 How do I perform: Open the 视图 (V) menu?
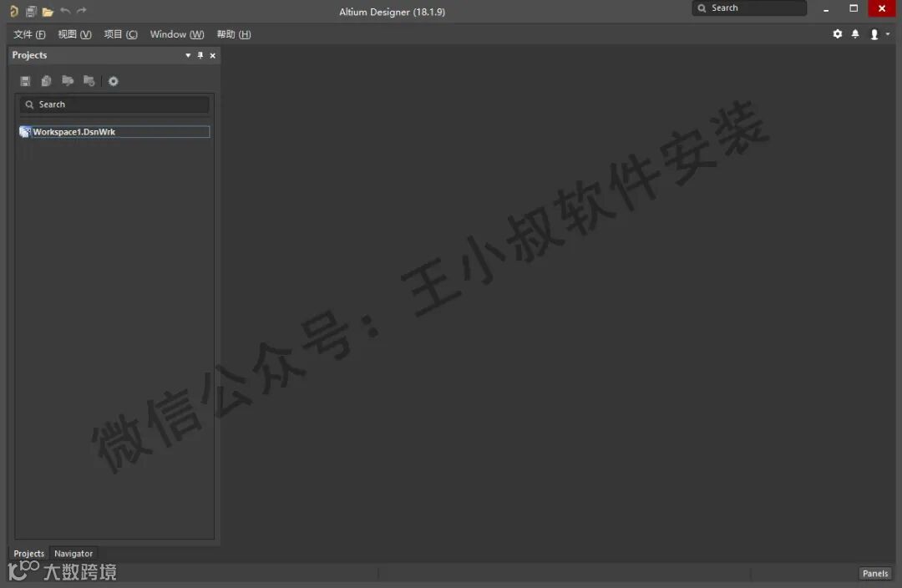(75, 34)
